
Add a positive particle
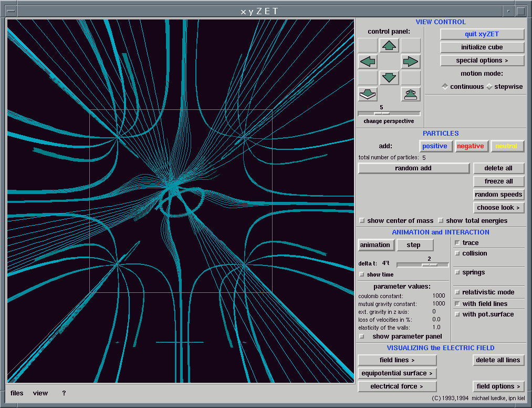click(435, 146)
